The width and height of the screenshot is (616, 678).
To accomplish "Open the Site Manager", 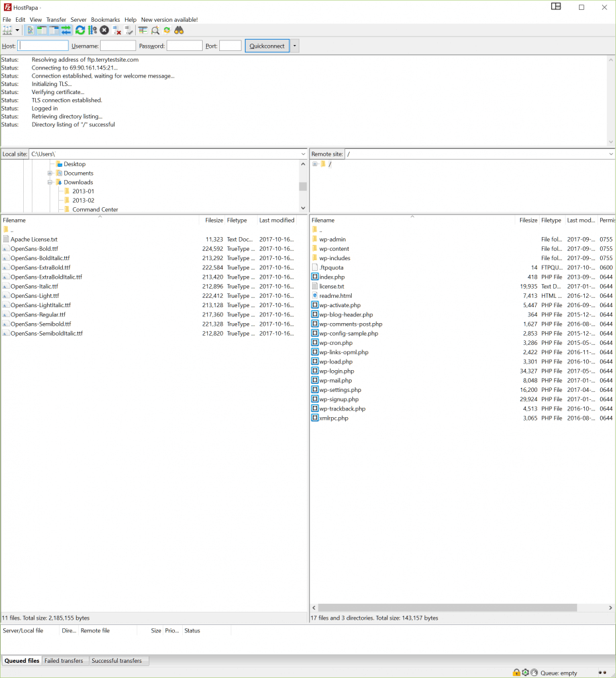I will pos(7,30).
